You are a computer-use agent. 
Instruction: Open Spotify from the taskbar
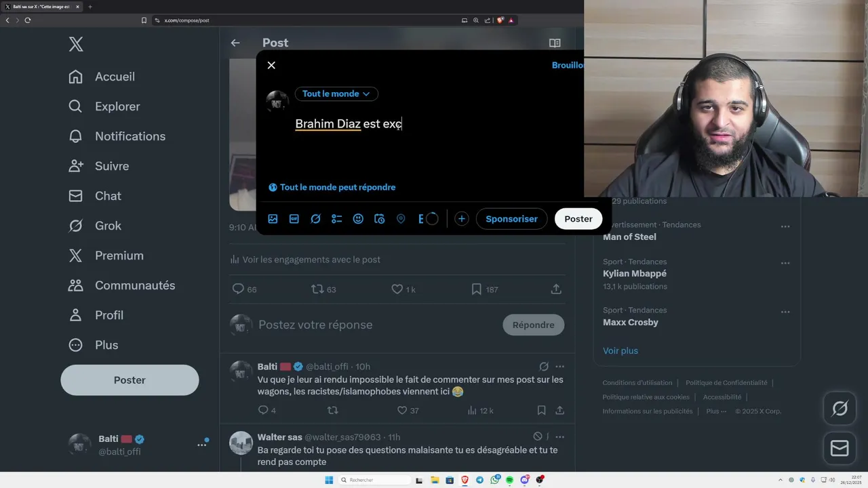click(x=509, y=480)
